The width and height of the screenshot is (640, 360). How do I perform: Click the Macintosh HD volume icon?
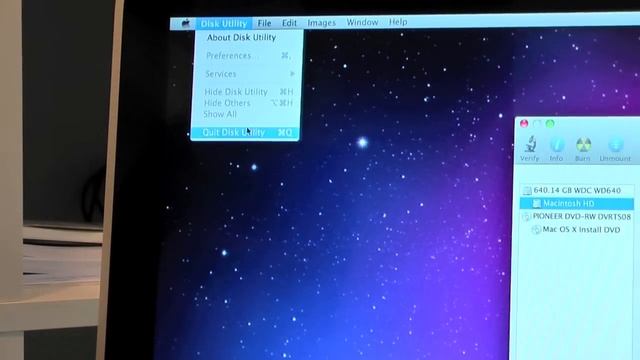click(x=537, y=203)
